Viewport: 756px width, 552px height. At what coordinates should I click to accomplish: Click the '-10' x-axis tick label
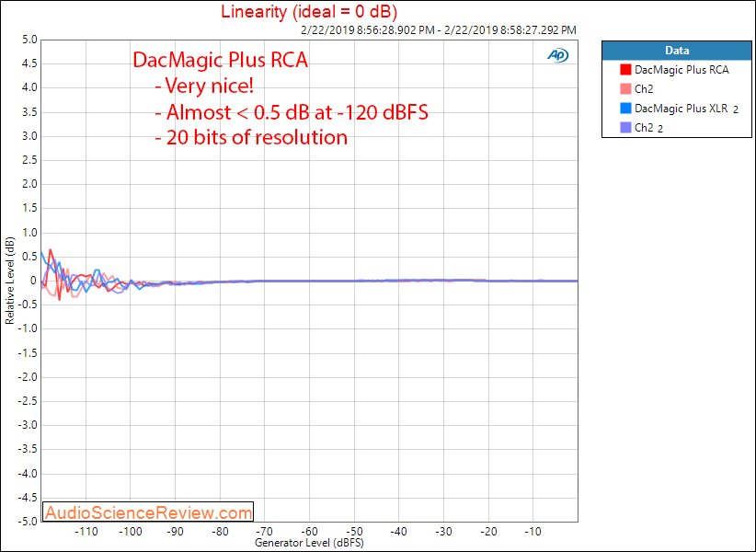533,532
